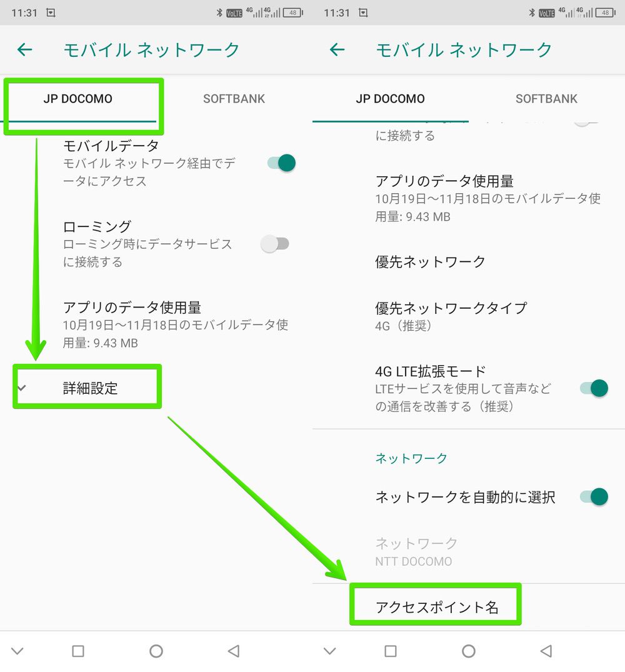Switch to the SOFTBANK tab
Viewport: 625px width, 672px height.
click(234, 98)
